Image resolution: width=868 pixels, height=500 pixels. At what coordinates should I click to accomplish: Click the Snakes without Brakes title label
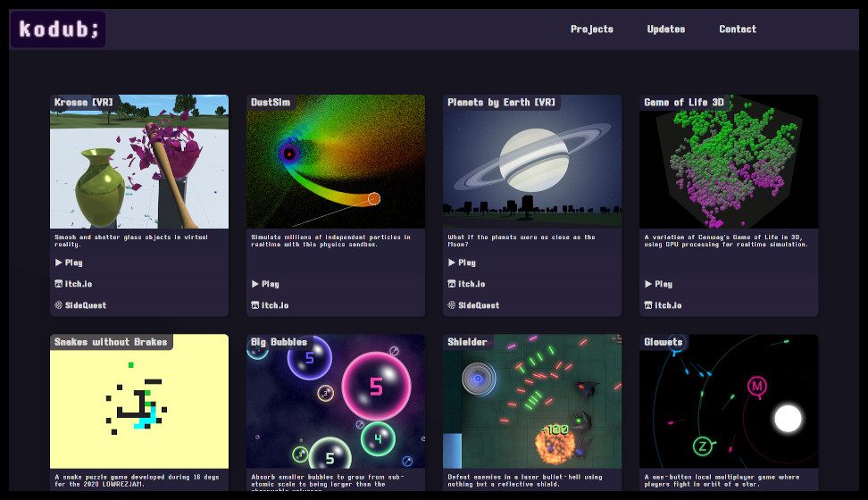coord(111,342)
